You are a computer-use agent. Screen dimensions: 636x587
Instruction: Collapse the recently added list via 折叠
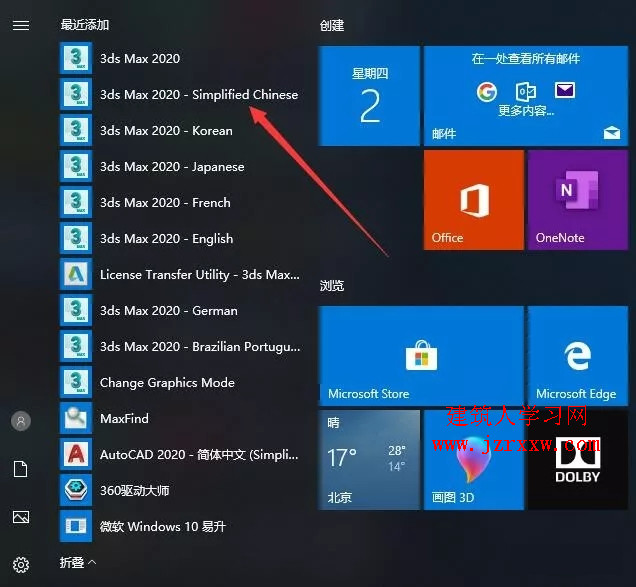click(x=78, y=563)
